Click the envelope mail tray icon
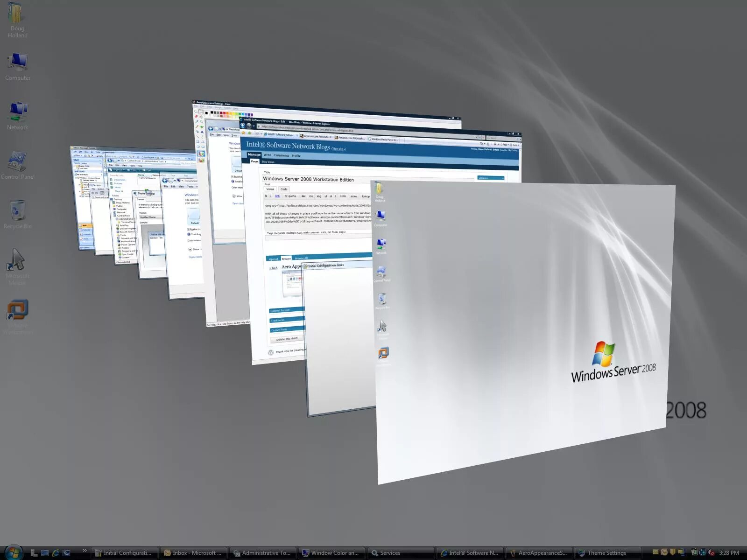Viewport: 747px width, 560px height. click(x=655, y=553)
